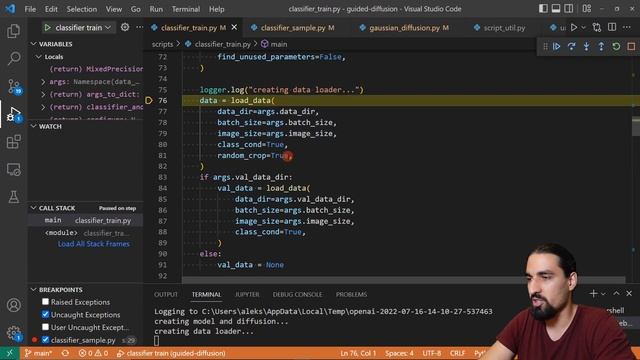Open the Extensions view
The image size is (640, 360).
pyautogui.click(x=13, y=142)
